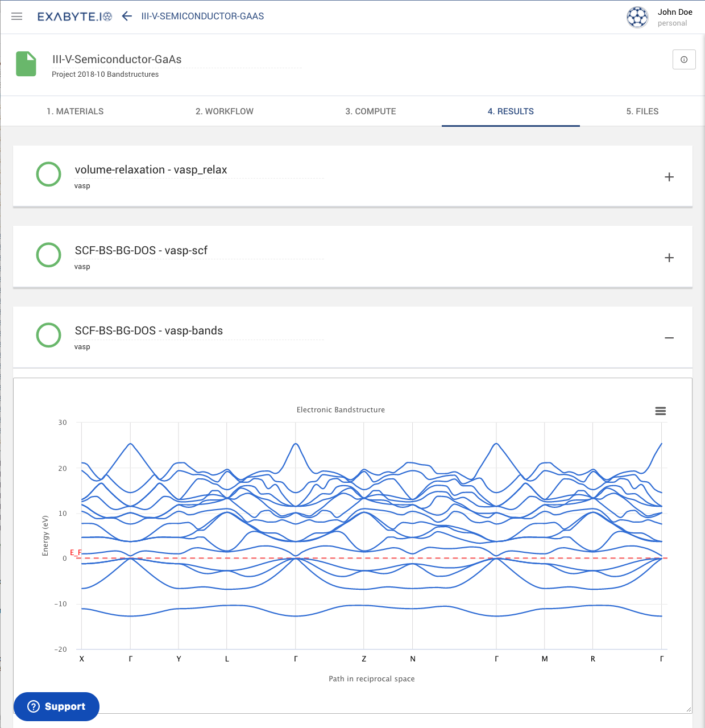Open the job info icon button
705x728 pixels.
click(x=684, y=60)
